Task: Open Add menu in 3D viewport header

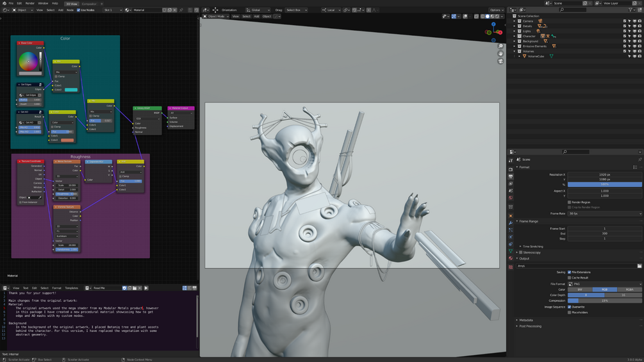Action: (x=256, y=17)
